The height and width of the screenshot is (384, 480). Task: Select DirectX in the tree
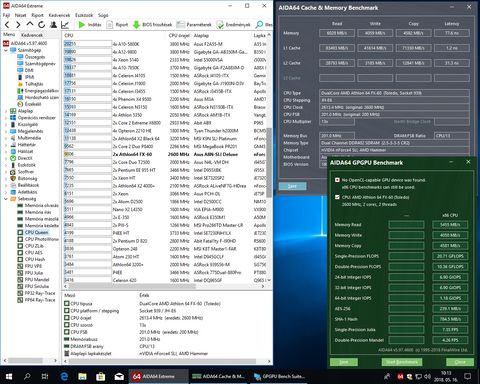click(25, 158)
